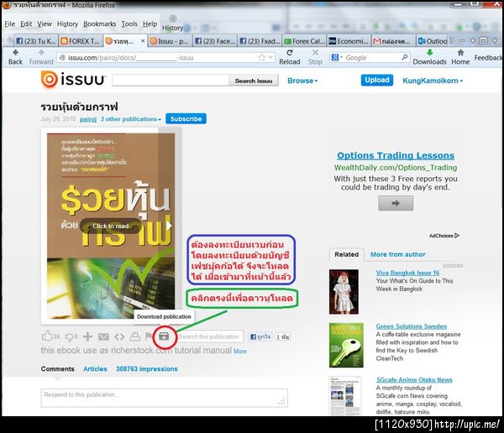
Task: Click the Search this publication field
Action: tap(209, 336)
